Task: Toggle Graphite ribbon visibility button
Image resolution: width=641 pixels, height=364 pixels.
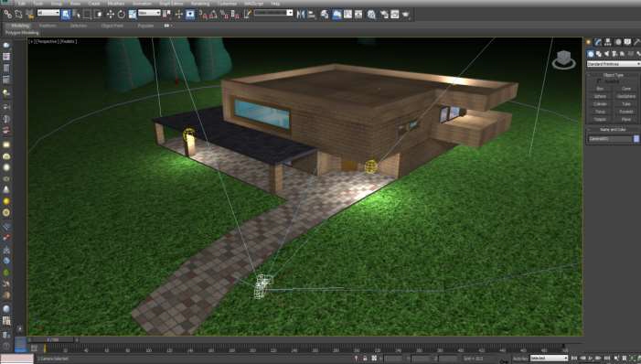Action: tap(336, 15)
